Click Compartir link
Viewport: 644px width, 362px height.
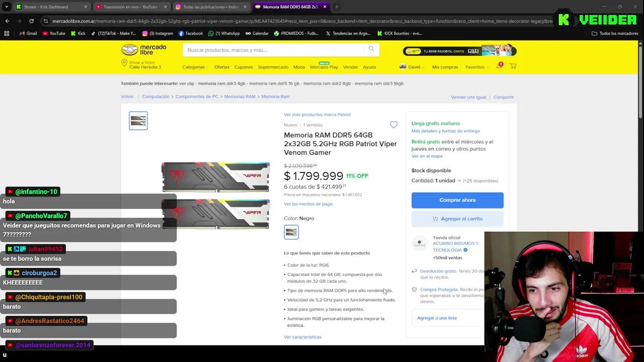pyautogui.click(x=504, y=97)
